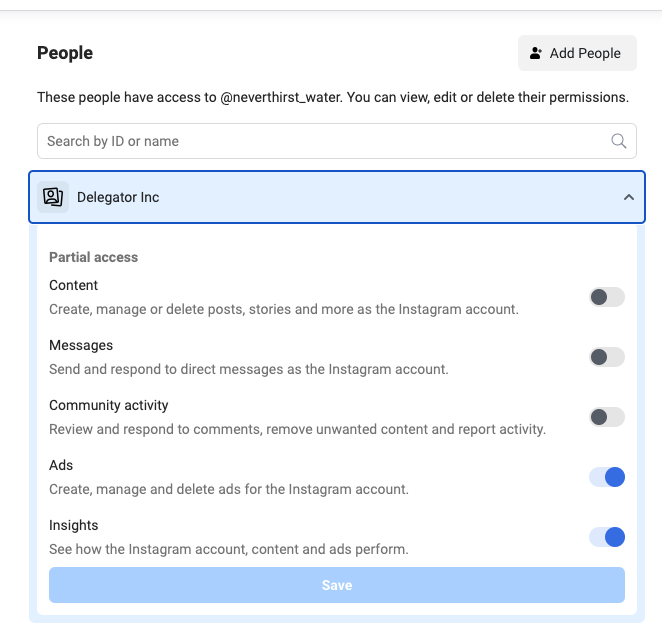Enable the Community activity toggle
Viewport: 662px width, 634px height.
(x=607, y=417)
